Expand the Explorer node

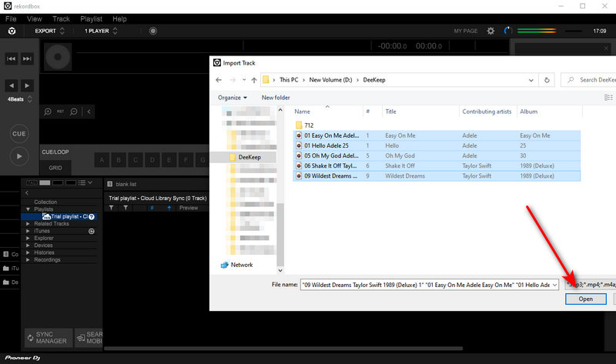(x=28, y=239)
